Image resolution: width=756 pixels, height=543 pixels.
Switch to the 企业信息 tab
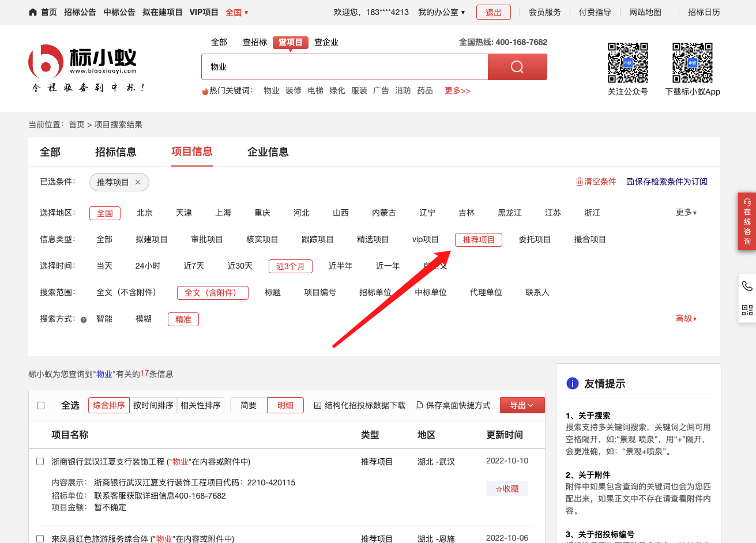coord(268,152)
